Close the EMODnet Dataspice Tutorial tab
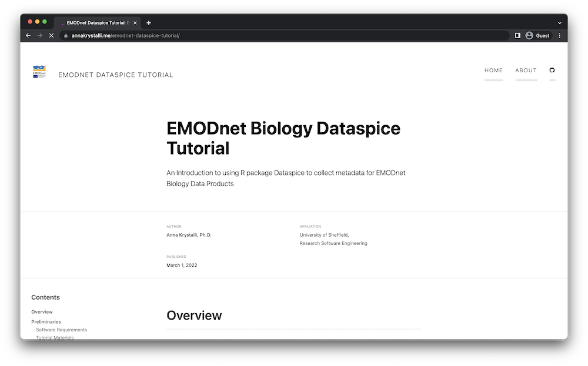This screenshot has width=588, height=366. (x=135, y=23)
